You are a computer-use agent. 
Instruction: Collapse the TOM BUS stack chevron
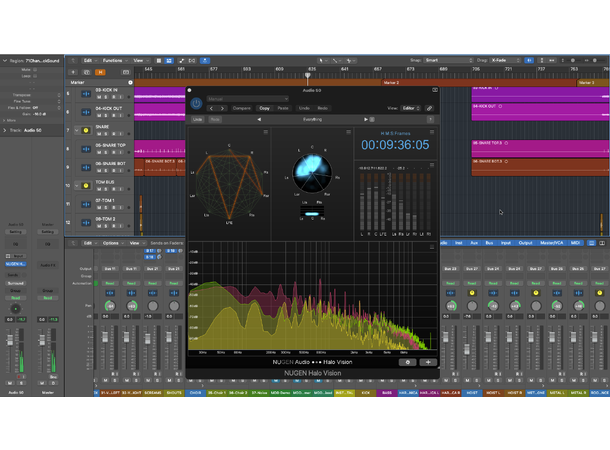pos(77,186)
